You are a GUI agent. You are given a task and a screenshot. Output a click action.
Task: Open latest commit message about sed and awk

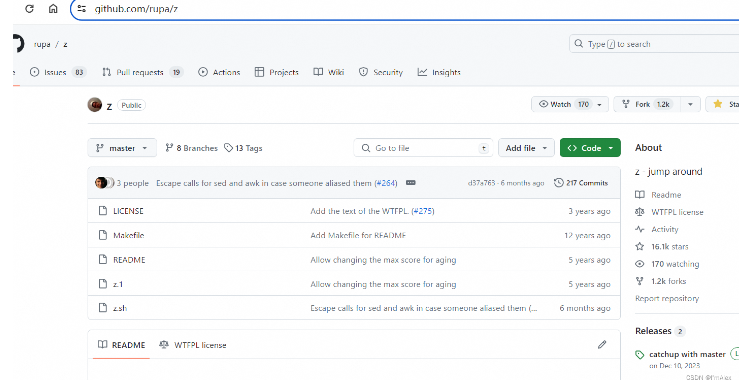[264, 183]
